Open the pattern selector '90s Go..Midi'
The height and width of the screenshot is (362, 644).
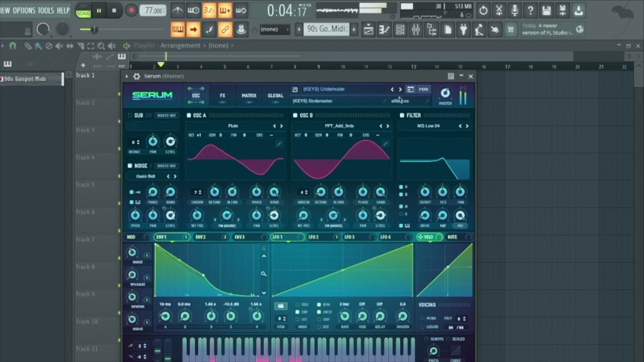(326, 29)
